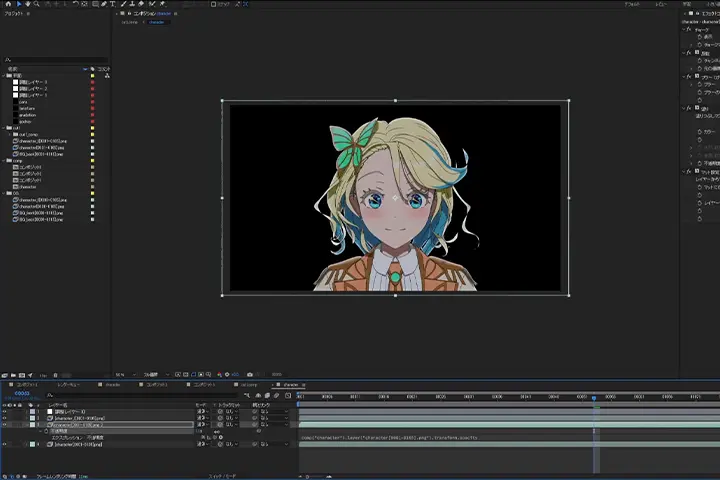
Task: Switch to the first composition timeline tab
Action: 26,385
